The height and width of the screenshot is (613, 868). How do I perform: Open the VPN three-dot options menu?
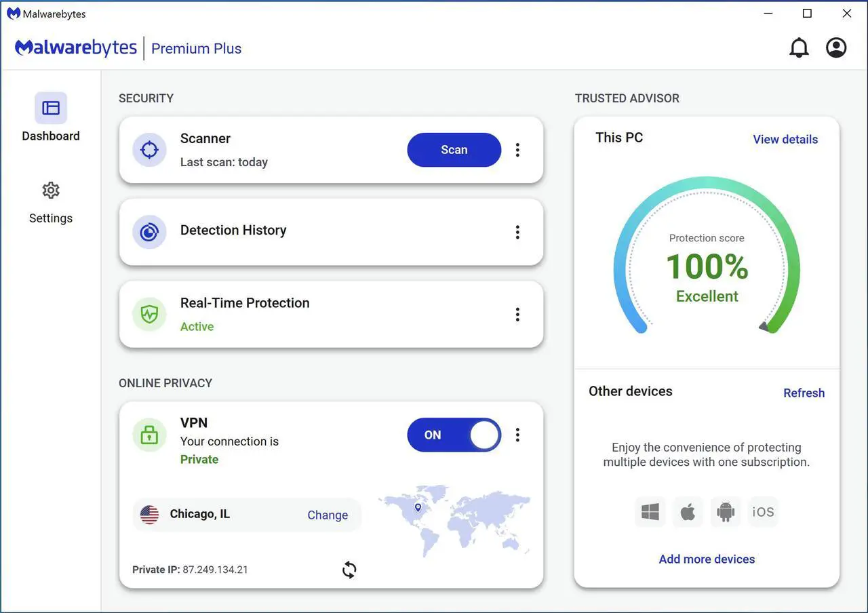pyautogui.click(x=517, y=435)
